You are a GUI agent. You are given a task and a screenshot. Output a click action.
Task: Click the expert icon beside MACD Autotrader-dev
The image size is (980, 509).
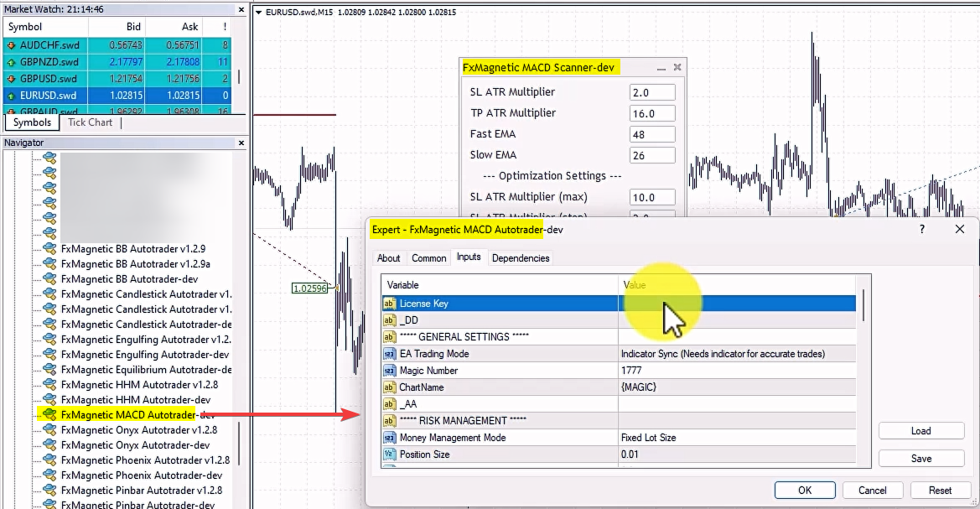click(x=49, y=414)
